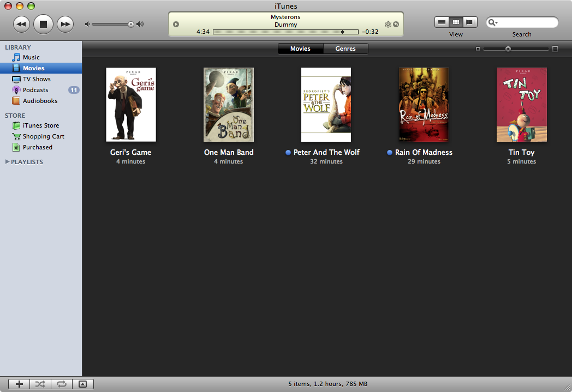572x392 pixels.
Task: Adjust the volume slider knob
Action: 130,25
